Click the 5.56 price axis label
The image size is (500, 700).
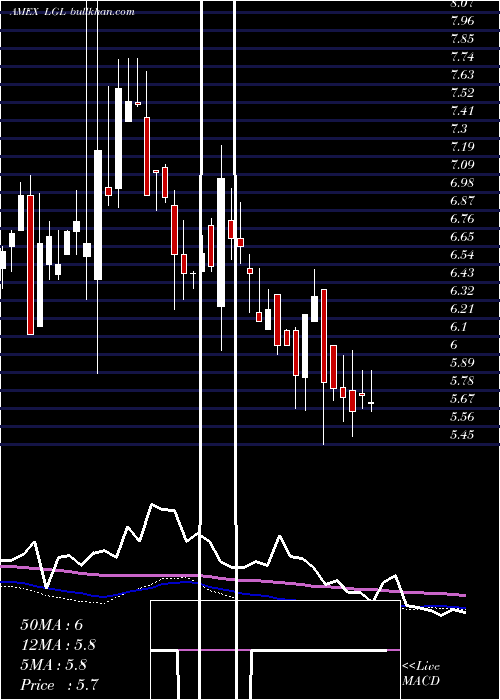462,417
